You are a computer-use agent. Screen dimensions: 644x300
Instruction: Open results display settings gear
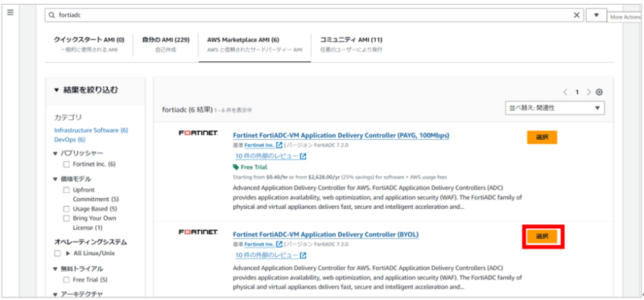tap(599, 92)
